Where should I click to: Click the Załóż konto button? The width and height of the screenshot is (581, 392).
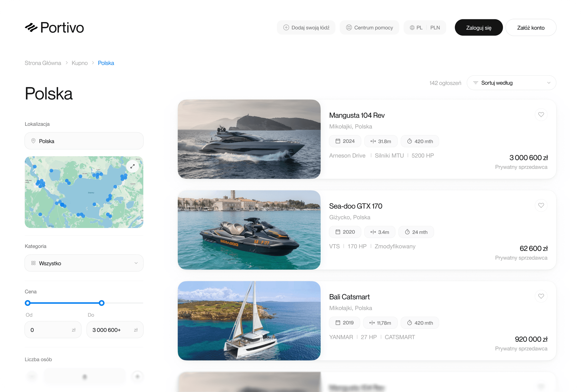tap(531, 28)
